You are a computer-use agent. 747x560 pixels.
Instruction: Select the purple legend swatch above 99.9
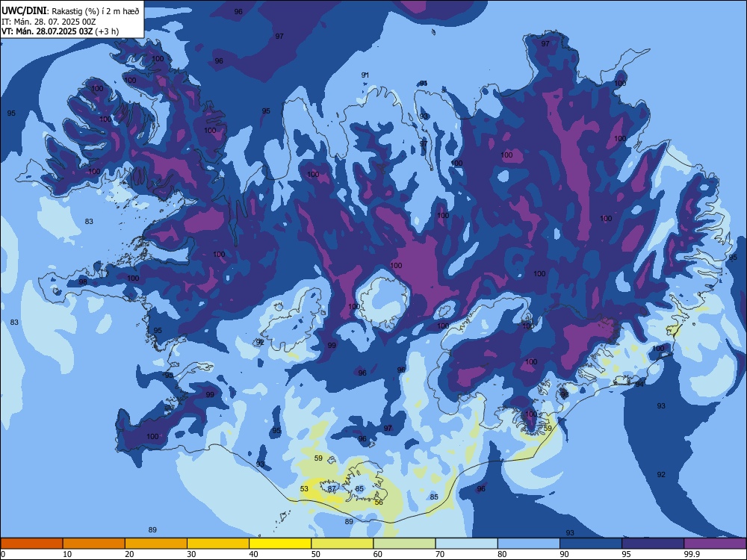715,544
